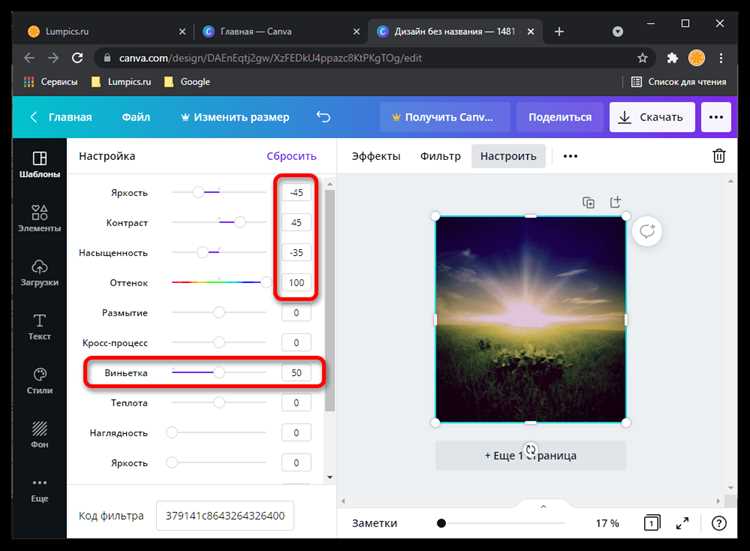Open the Загрузки uploads sidebar panel

coord(39,272)
